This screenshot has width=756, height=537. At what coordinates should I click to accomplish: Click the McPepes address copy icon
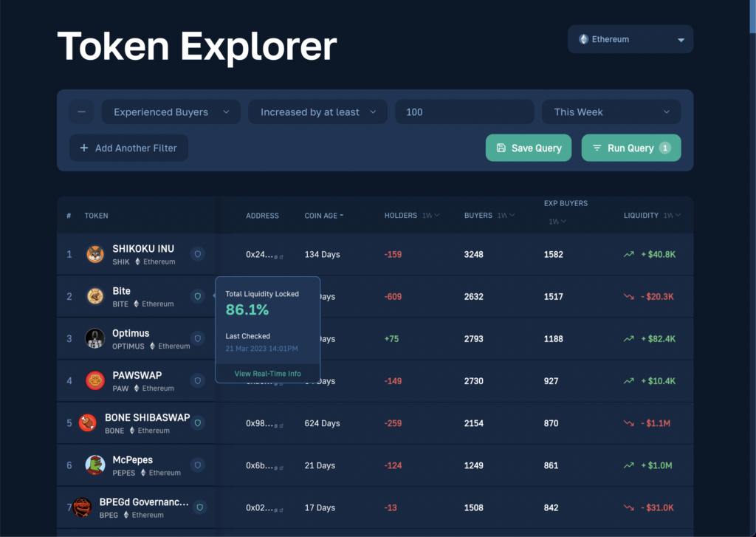(276, 468)
